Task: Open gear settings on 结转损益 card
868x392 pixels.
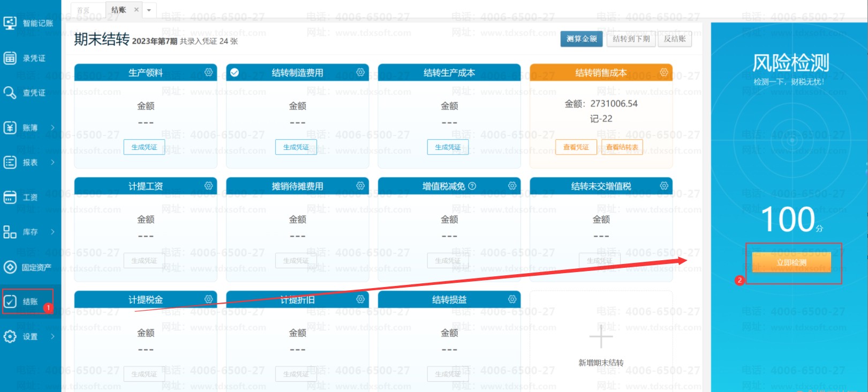Action: [512, 299]
